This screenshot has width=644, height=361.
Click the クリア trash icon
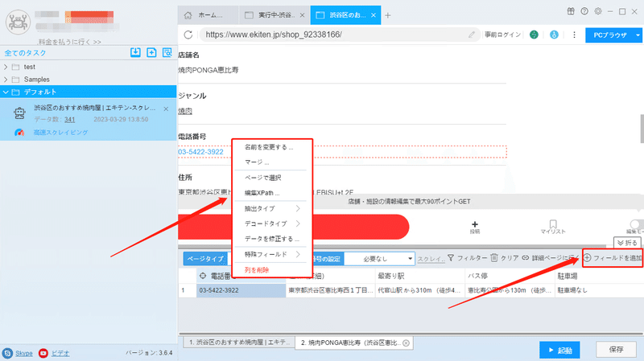click(x=494, y=257)
